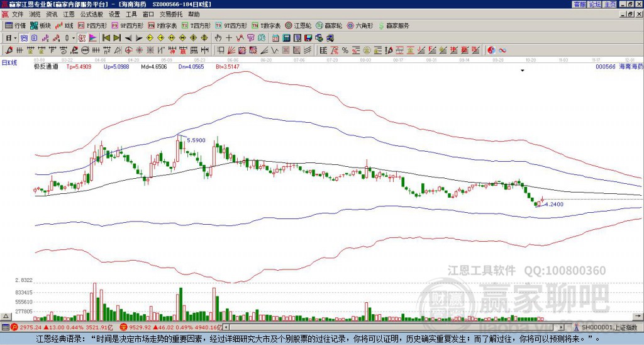
Task: Click yellow diamond right-shift icon
Action: pyautogui.click(x=160, y=38)
